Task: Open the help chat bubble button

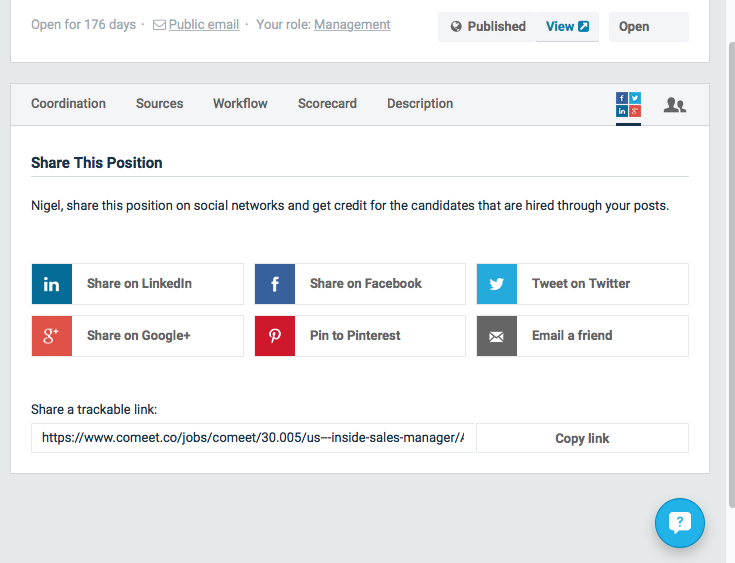Action: tap(680, 522)
